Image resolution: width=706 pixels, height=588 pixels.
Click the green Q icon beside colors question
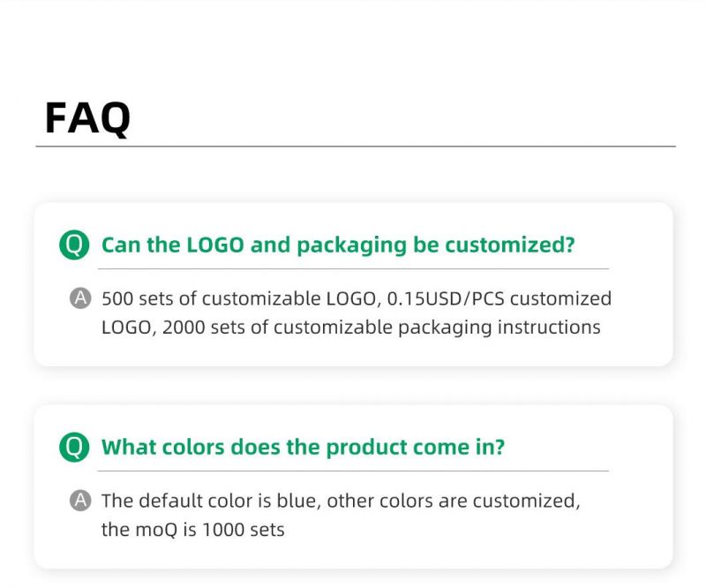click(74, 447)
